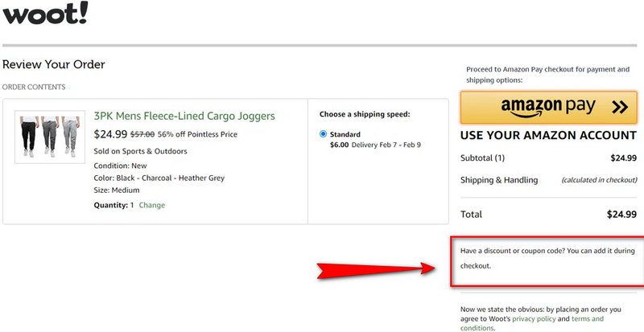Click the Standard shipping speed label

click(345, 134)
